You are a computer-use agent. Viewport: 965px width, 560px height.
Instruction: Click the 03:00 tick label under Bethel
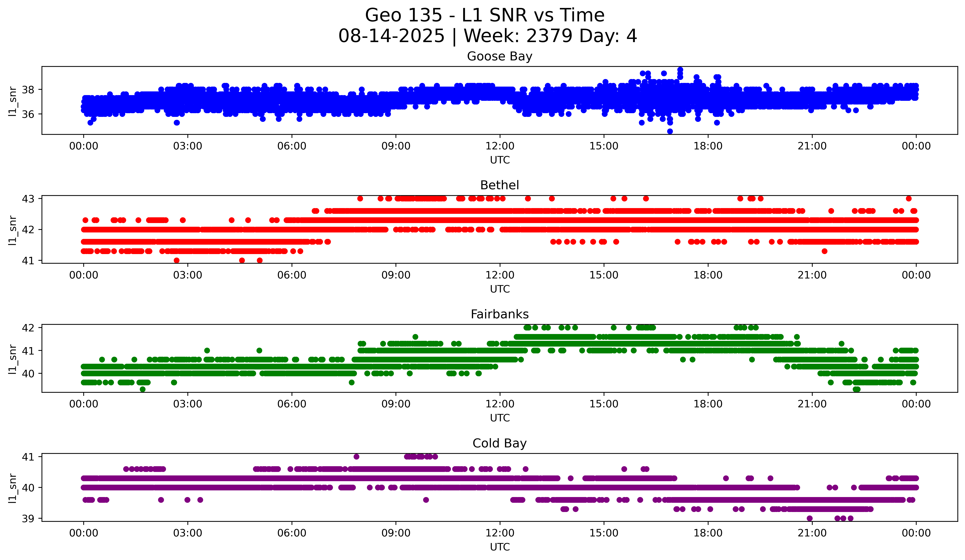tap(187, 275)
